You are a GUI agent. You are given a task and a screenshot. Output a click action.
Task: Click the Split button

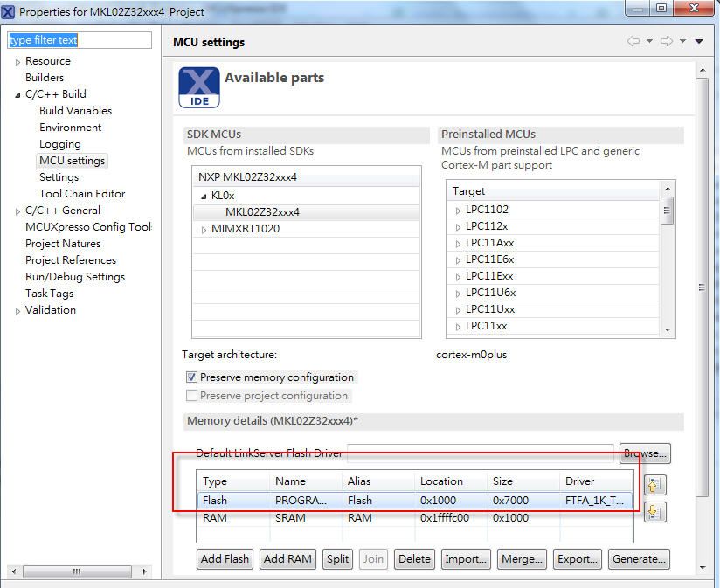pyautogui.click(x=337, y=559)
